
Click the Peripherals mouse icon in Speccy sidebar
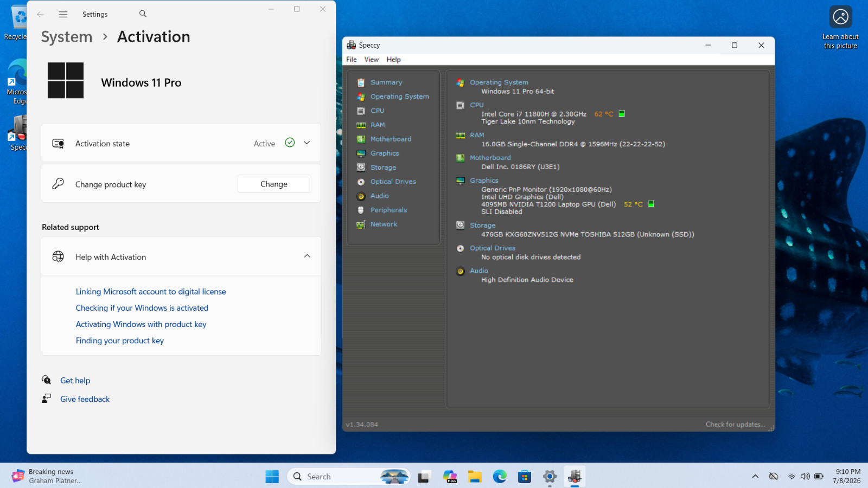point(361,210)
